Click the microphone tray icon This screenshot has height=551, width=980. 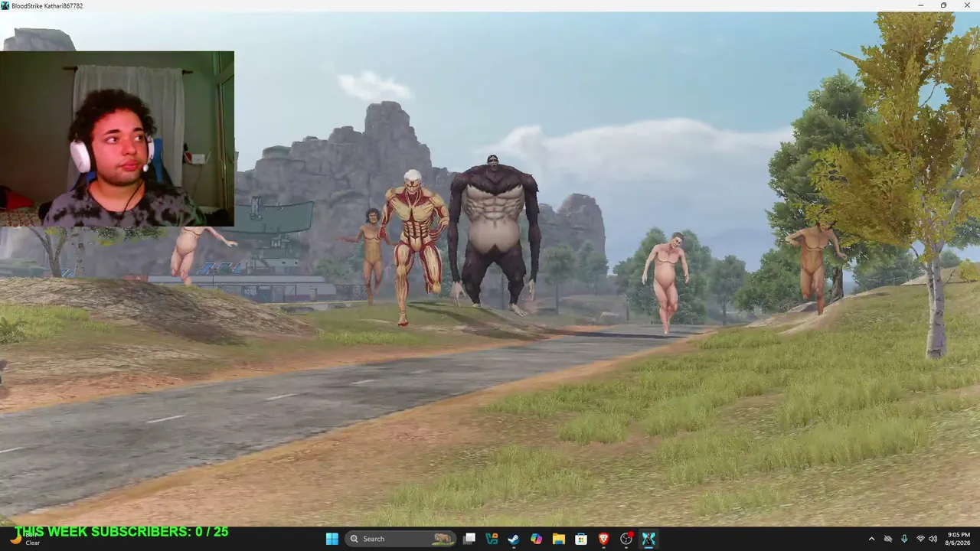coord(904,539)
